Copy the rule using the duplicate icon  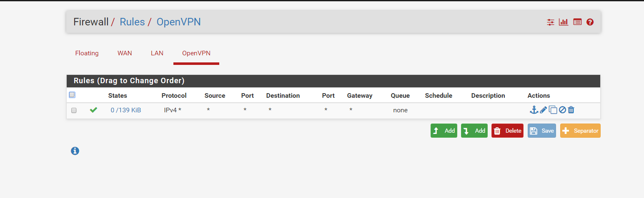[x=553, y=110]
